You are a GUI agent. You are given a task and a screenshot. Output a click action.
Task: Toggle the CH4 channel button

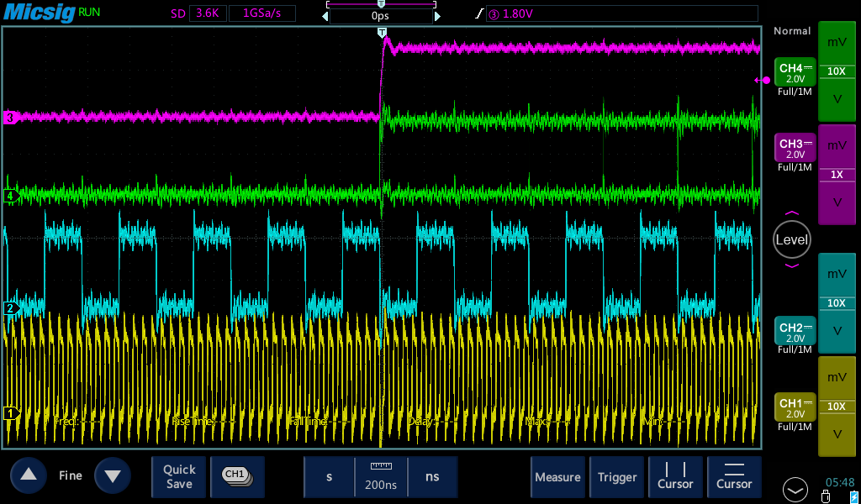(x=795, y=74)
